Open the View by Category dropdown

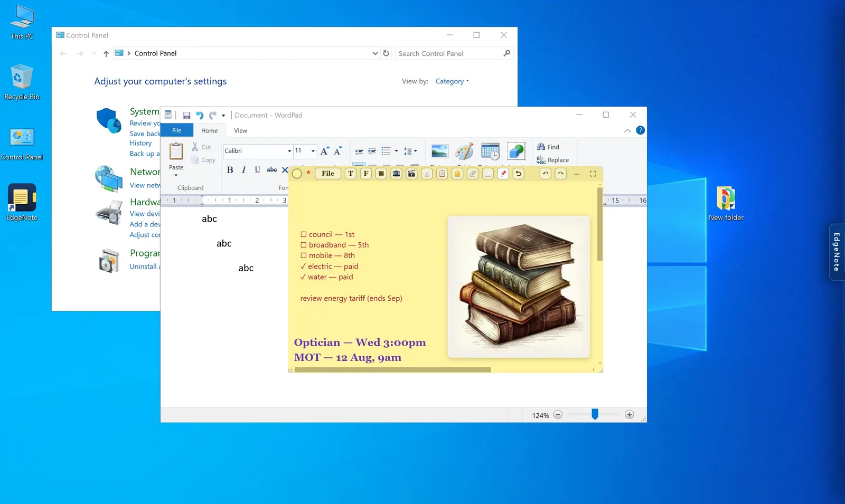452,81
